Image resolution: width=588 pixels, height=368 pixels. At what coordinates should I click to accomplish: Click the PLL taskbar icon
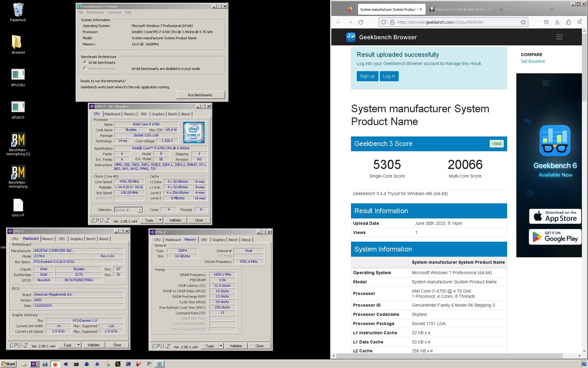(128, 364)
